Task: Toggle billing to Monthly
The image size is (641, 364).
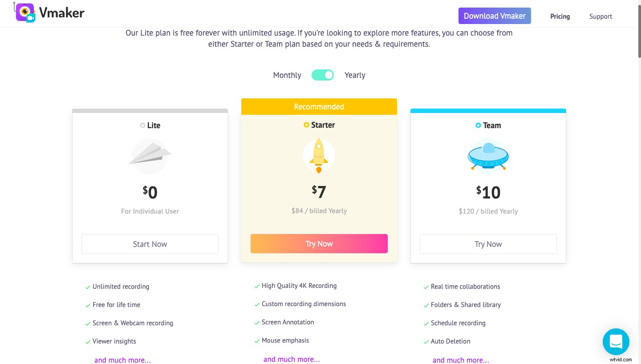Action: click(287, 75)
